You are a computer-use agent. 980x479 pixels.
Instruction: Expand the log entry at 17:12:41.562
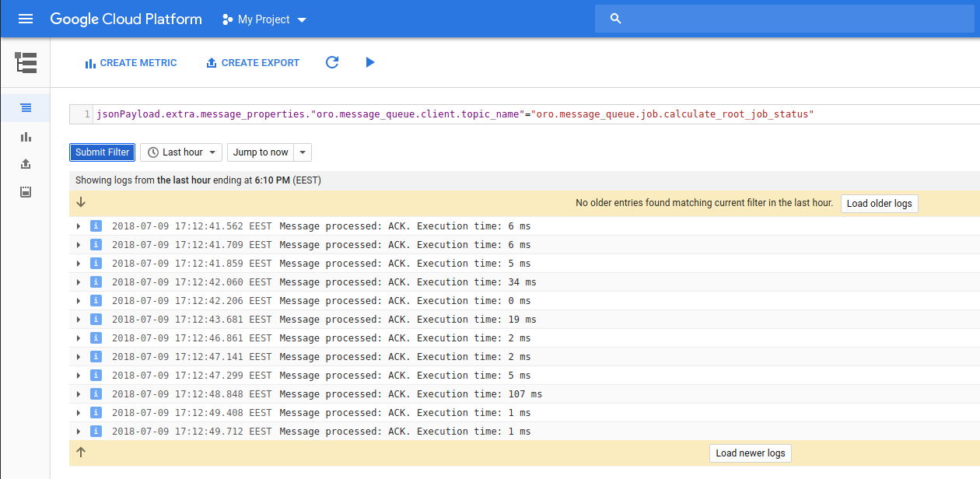tap(79, 226)
